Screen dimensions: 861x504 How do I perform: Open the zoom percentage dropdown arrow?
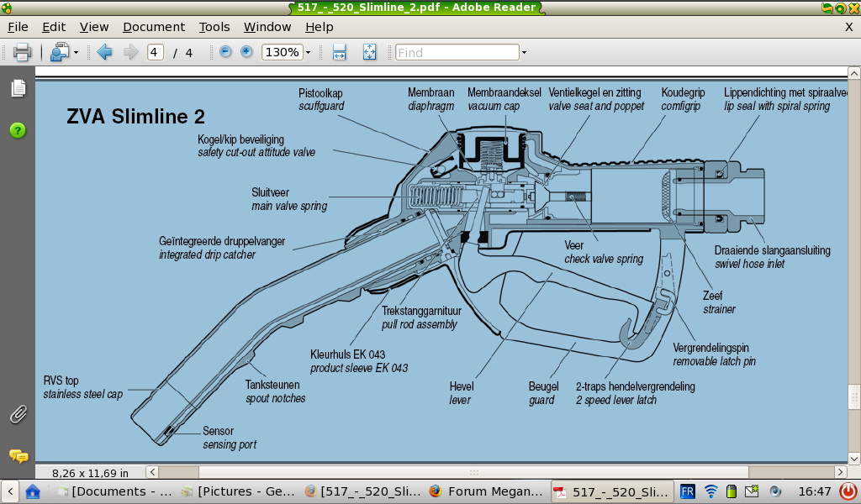tap(308, 53)
